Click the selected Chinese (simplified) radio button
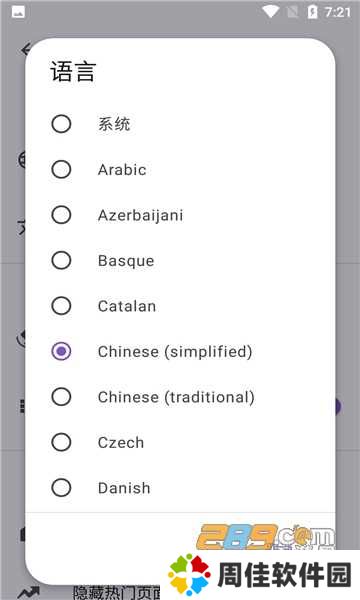The height and width of the screenshot is (600, 360). click(61, 351)
